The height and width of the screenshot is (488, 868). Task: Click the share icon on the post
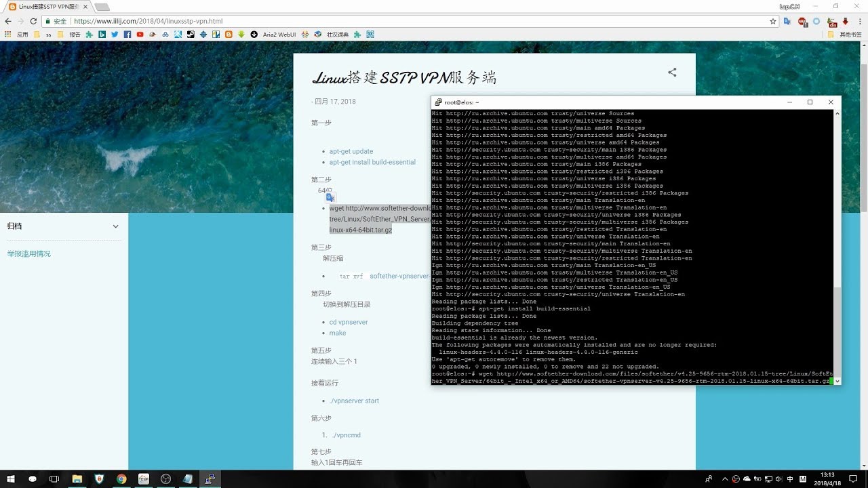pyautogui.click(x=672, y=73)
